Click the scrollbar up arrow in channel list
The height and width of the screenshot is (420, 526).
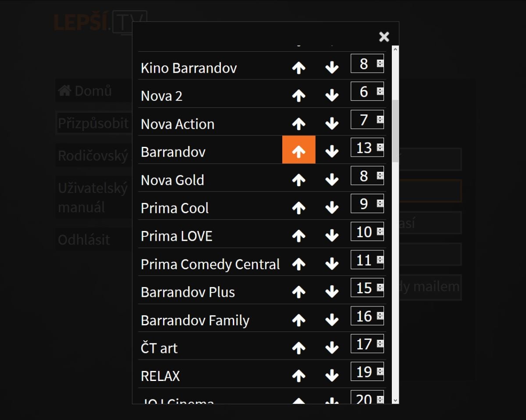(395, 50)
